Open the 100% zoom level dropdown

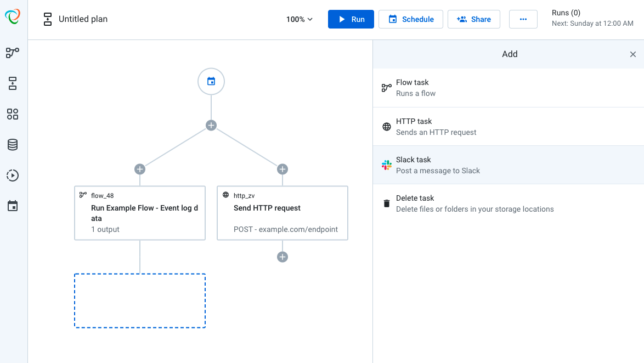[x=298, y=19]
